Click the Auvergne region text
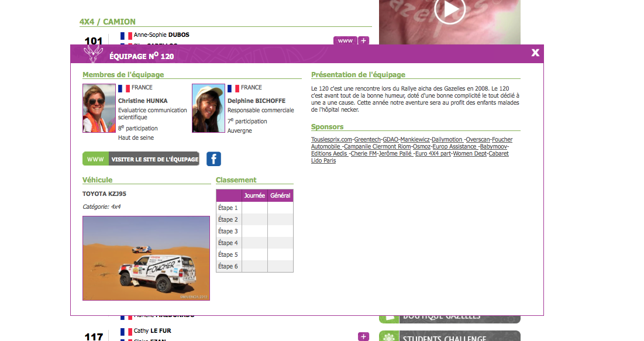 (x=240, y=130)
